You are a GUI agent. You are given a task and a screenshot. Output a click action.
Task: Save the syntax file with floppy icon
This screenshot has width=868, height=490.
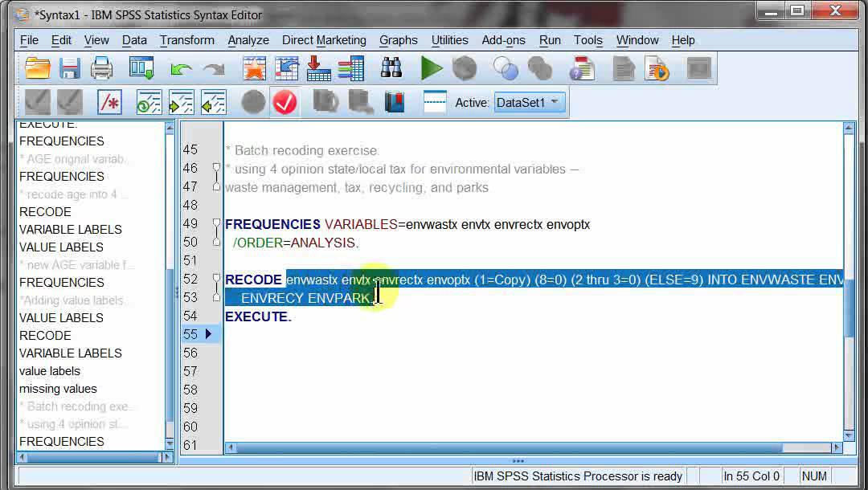[70, 68]
